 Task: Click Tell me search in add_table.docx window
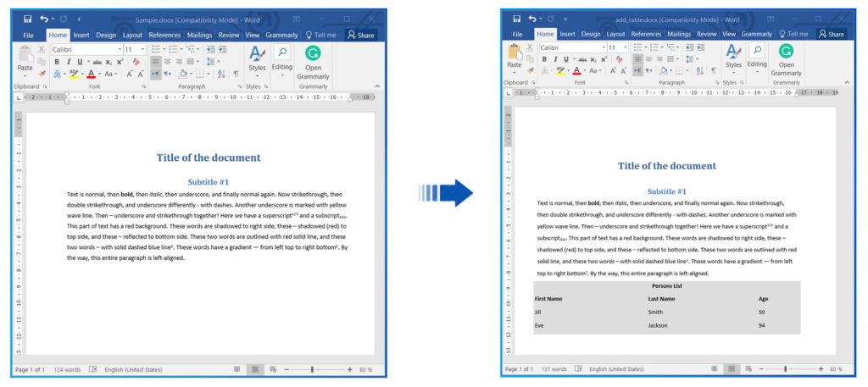(x=795, y=35)
